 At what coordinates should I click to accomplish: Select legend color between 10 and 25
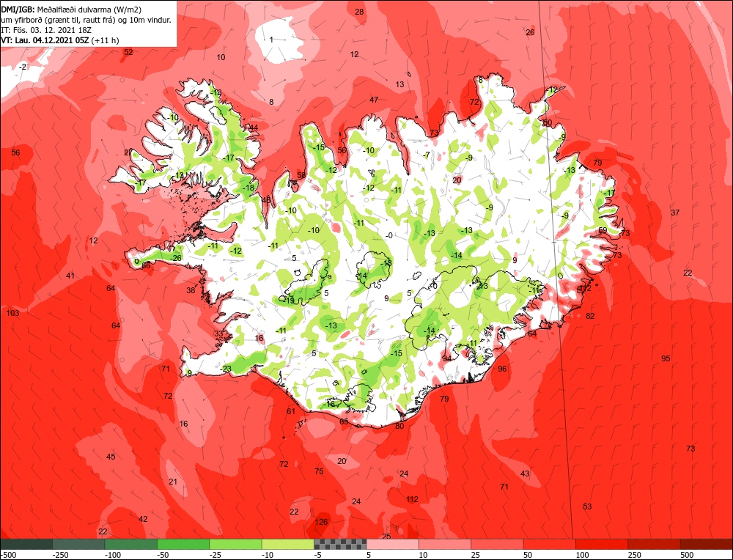coord(445,544)
